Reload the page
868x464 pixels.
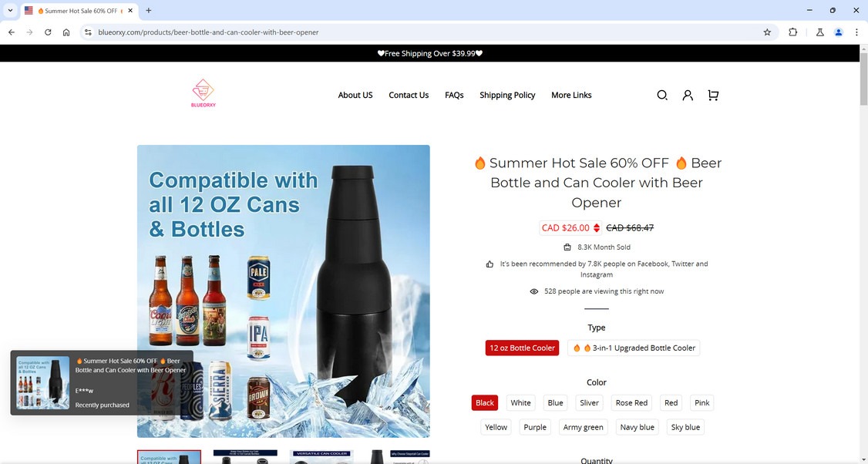[x=48, y=32]
